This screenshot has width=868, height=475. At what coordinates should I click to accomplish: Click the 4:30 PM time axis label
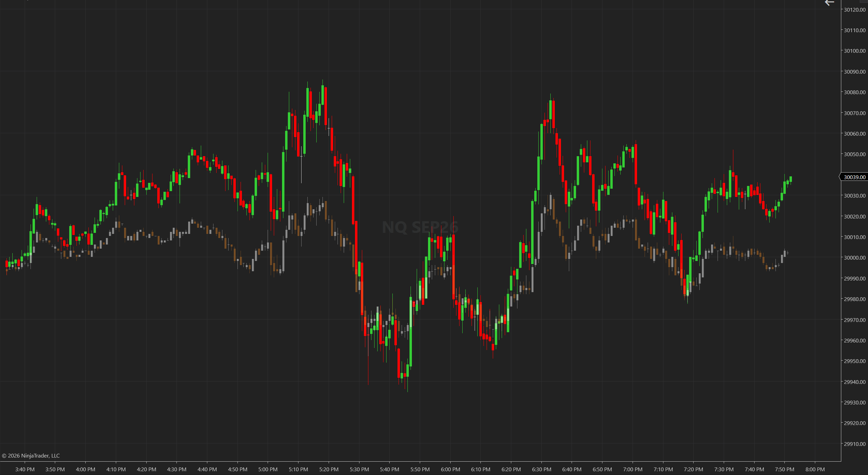coord(177,469)
